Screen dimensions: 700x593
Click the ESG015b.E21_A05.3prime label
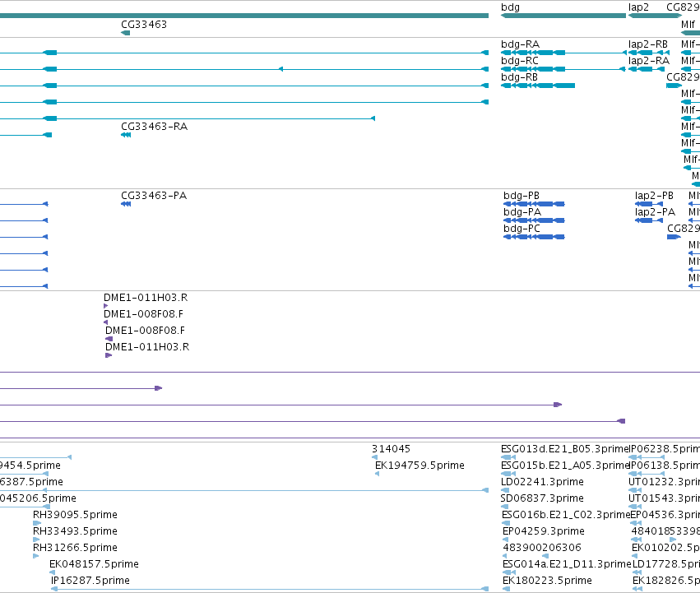pos(565,466)
